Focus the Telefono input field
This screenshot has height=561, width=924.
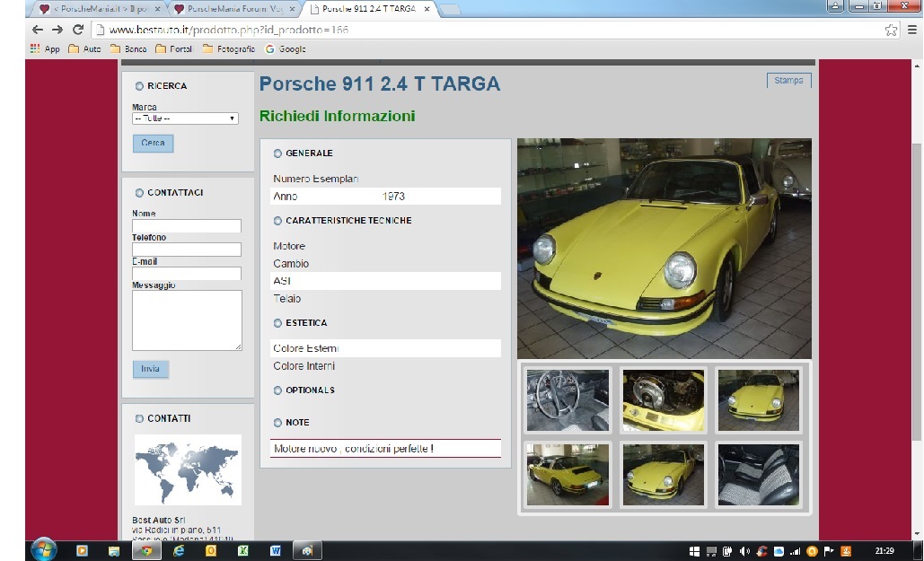point(186,250)
